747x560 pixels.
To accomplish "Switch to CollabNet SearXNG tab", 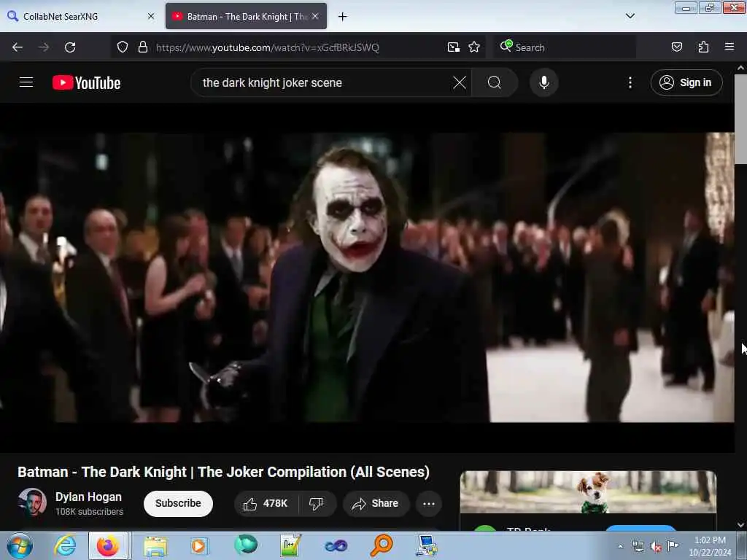I will (x=80, y=16).
